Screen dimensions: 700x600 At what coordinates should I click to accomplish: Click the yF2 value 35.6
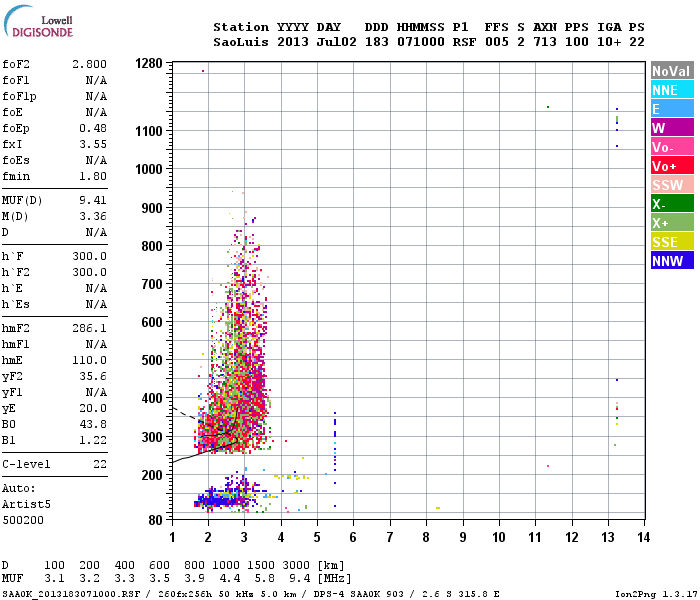[93, 376]
